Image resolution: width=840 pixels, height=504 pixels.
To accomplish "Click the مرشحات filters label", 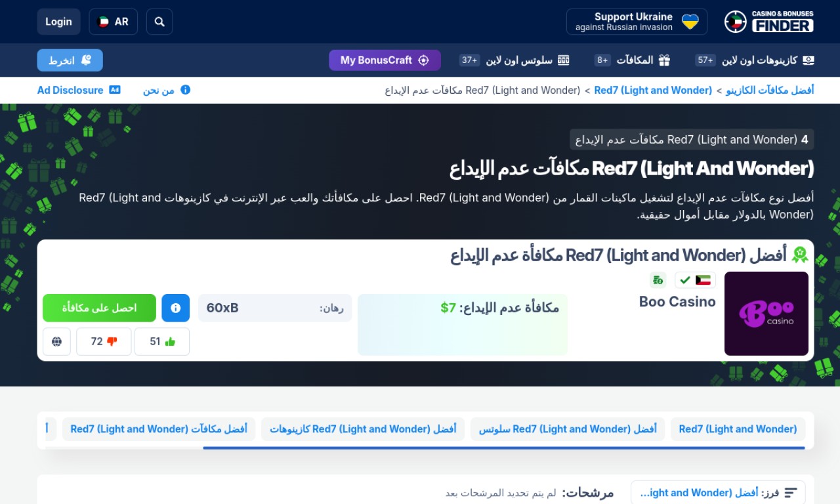I will (x=588, y=493).
